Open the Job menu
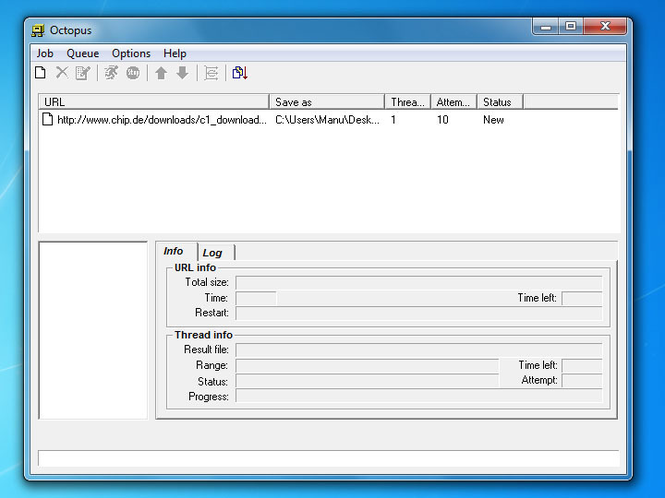665x498 pixels. [45, 53]
